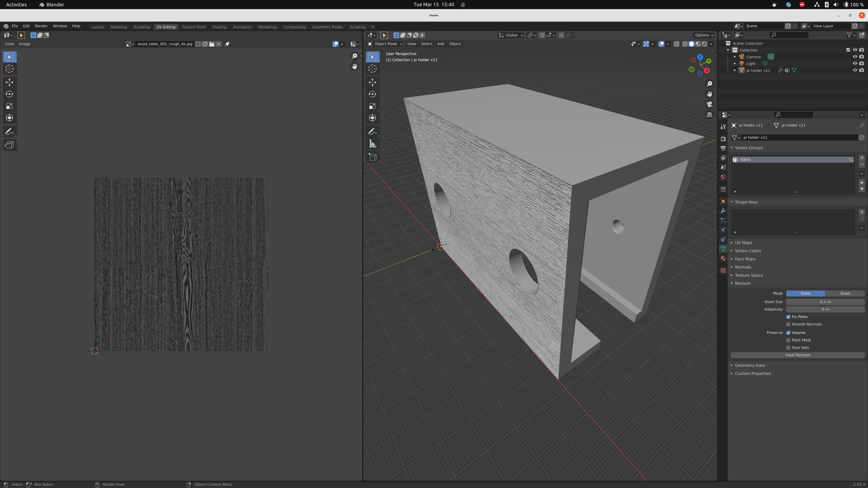Expand pi holder v11 in outliner
Viewport: 868px width, 488px height.
click(x=735, y=70)
